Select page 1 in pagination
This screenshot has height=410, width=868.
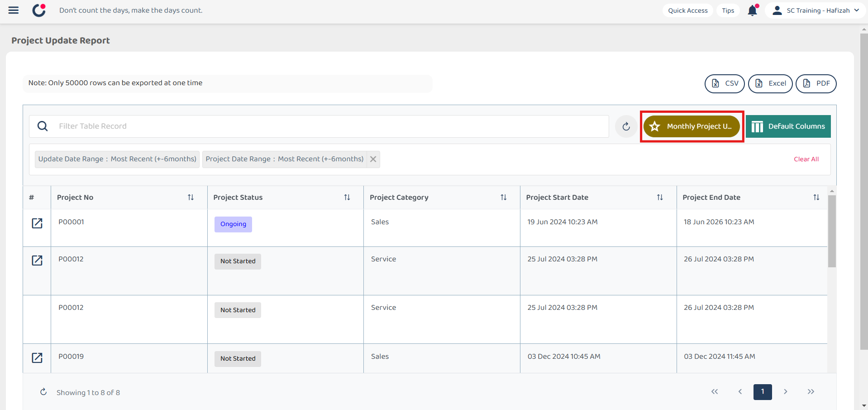click(x=763, y=392)
